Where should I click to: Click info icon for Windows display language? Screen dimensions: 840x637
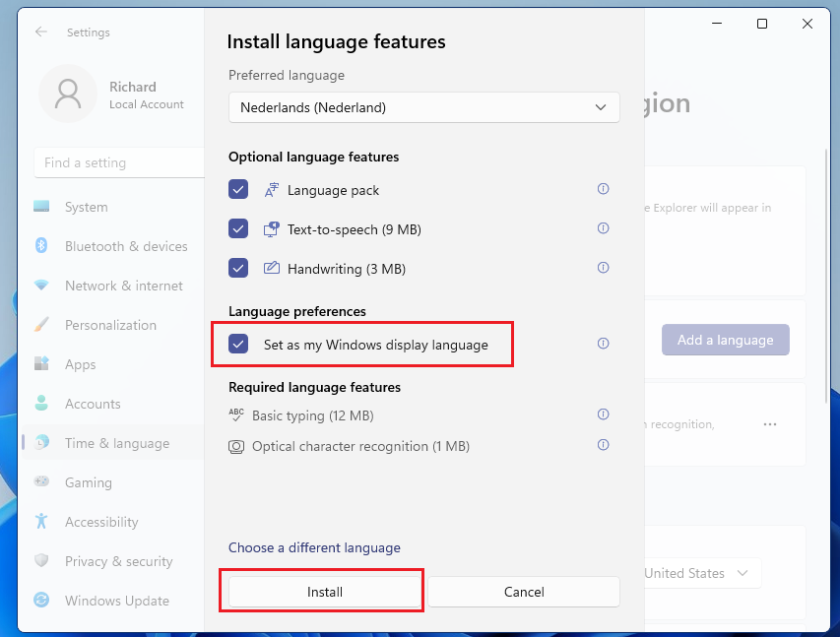604,344
